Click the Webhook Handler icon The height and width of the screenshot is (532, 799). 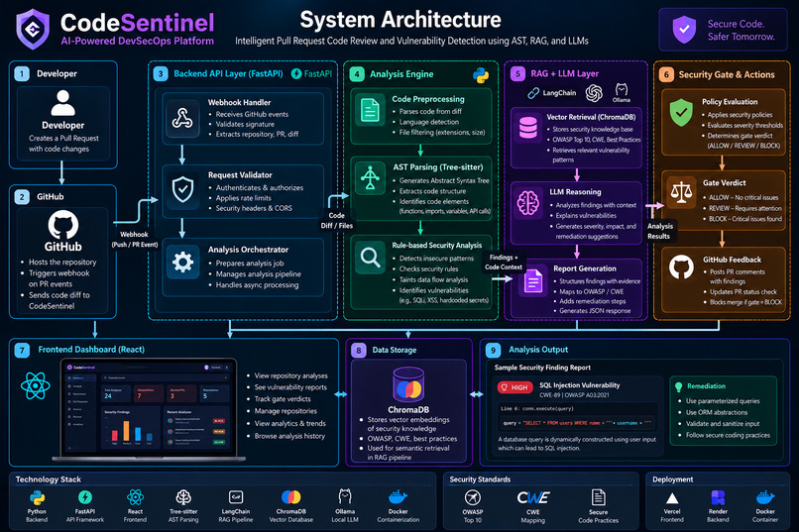[x=182, y=118]
